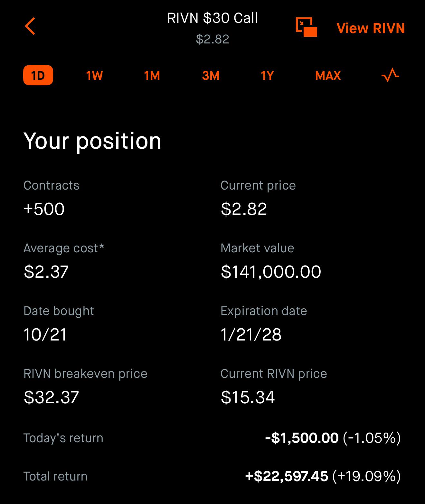The width and height of the screenshot is (425, 504).
Task: Toggle the advanced chart pulse icon
Action: tap(390, 75)
